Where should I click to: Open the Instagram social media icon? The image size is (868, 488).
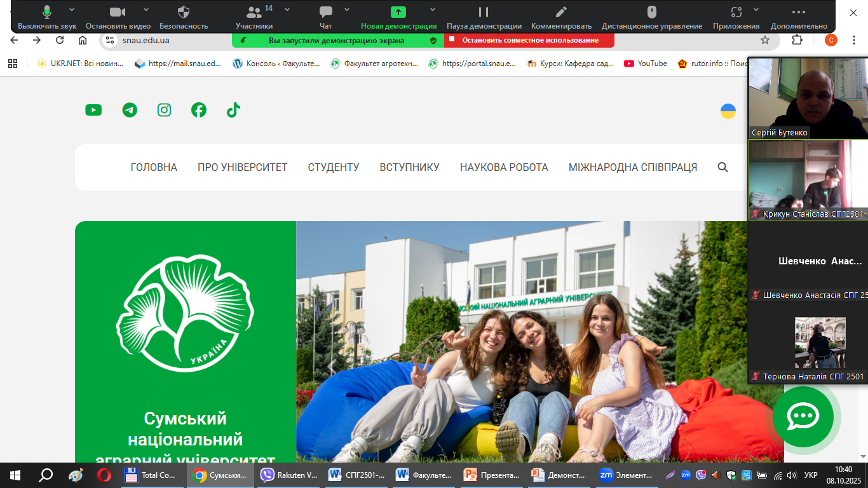tap(165, 110)
